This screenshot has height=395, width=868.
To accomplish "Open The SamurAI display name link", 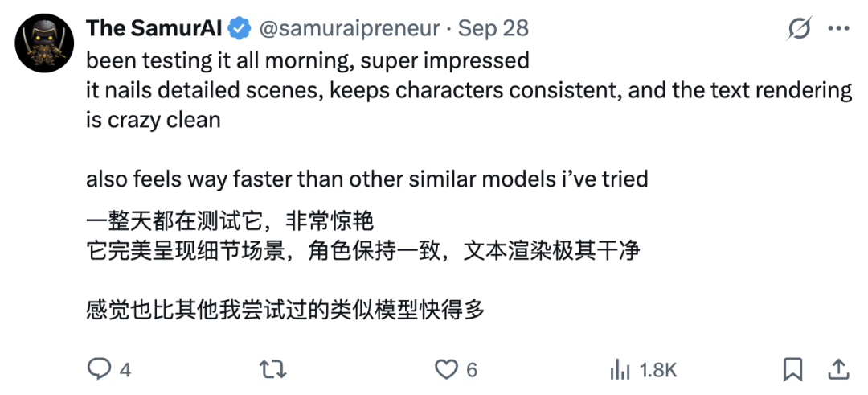I will coord(154,29).
